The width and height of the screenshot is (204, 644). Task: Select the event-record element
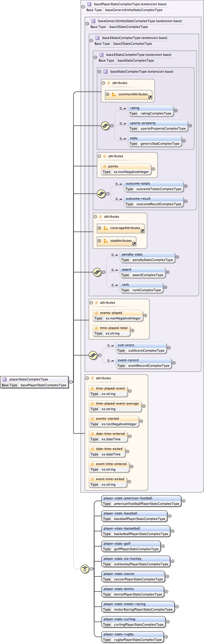click(143, 363)
